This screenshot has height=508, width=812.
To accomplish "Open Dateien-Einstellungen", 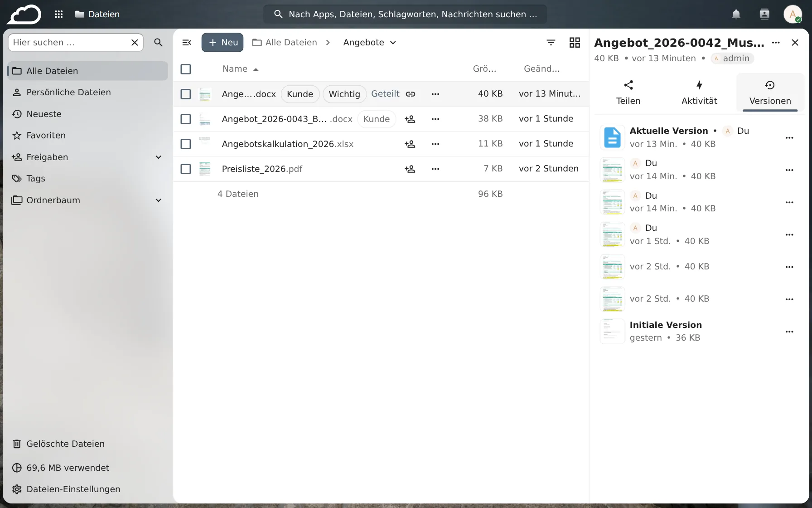I will [88, 489].
